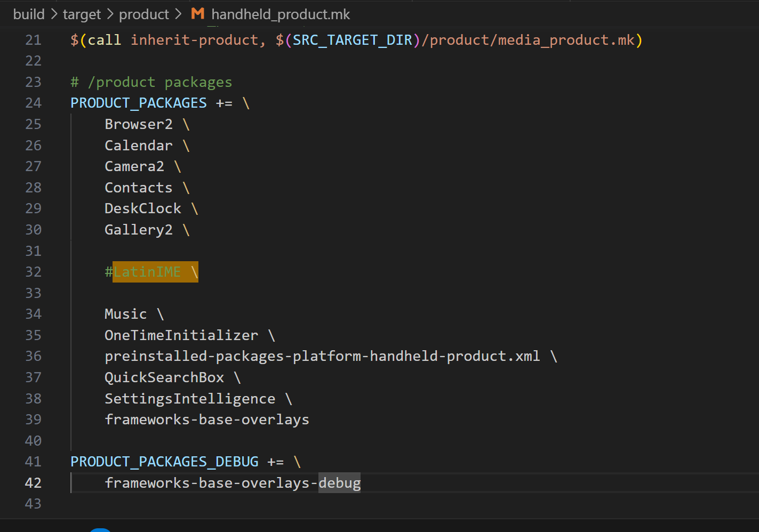The image size is (759, 532).
Task: Click 'Contacts' package entry
Action: pos(139,188)
